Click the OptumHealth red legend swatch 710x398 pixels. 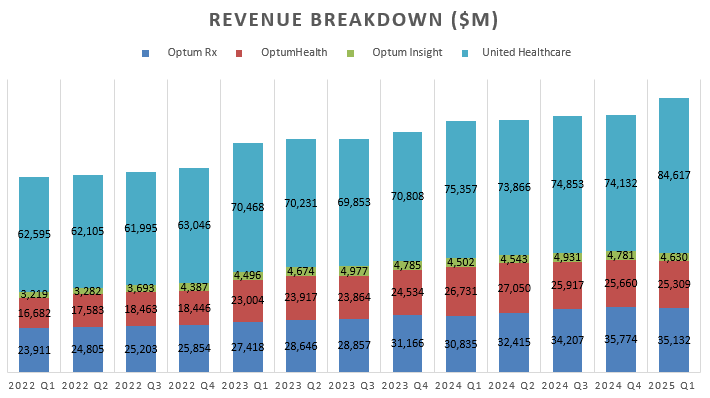point(239,53)
